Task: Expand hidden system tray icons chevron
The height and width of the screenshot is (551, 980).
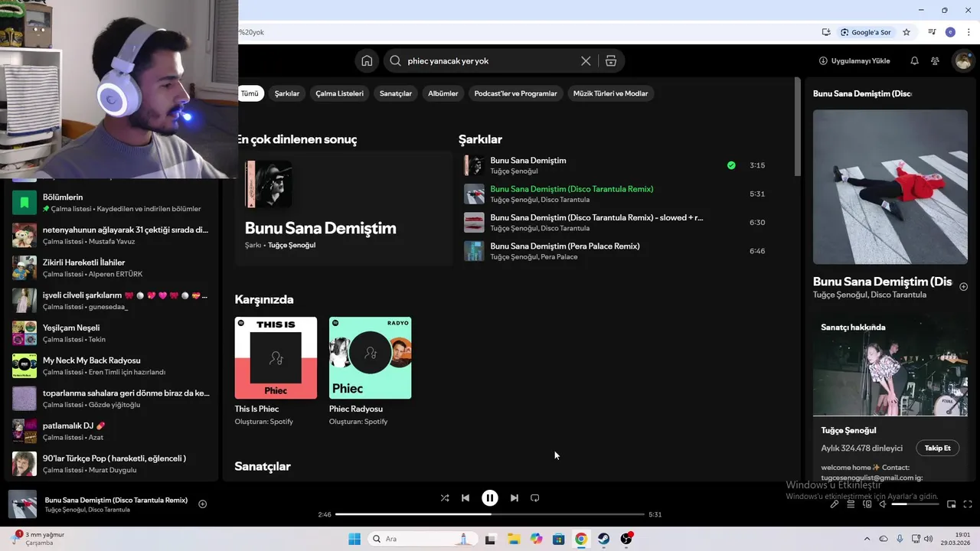Action: click(x=867, y=539)
